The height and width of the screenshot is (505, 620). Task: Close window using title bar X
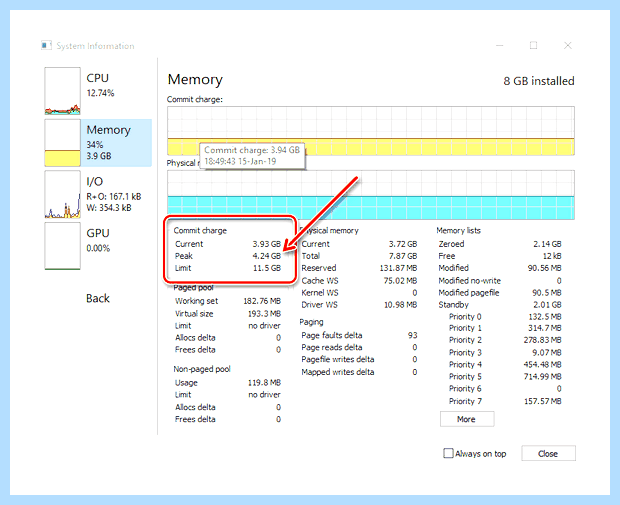coord(567,45)
